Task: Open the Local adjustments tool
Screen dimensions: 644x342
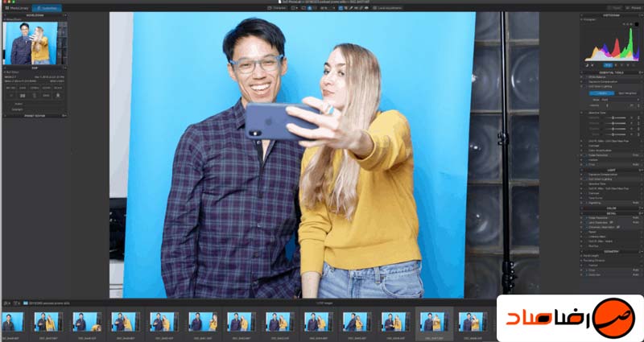Action: pos(388,8)
